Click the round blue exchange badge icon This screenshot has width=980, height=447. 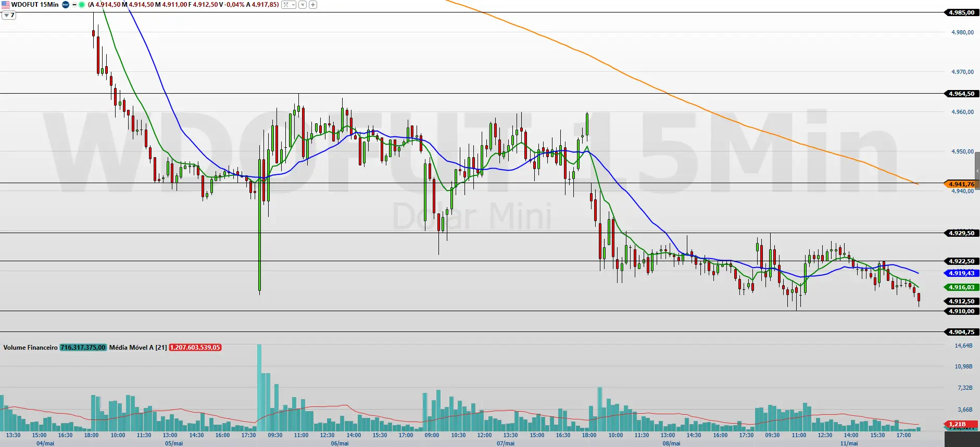66,5
